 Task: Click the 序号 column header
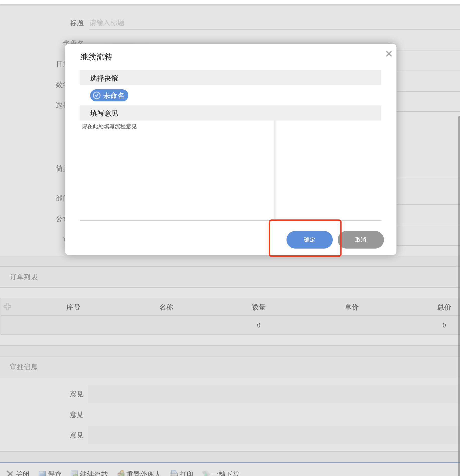tap(73, 307)
